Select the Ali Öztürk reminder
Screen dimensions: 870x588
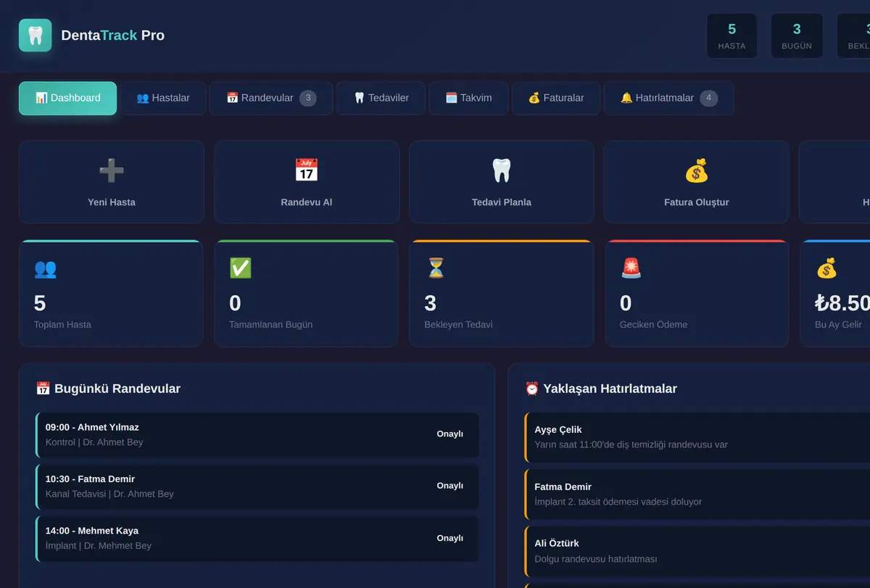pyautogui.click(x=697, y=551)
